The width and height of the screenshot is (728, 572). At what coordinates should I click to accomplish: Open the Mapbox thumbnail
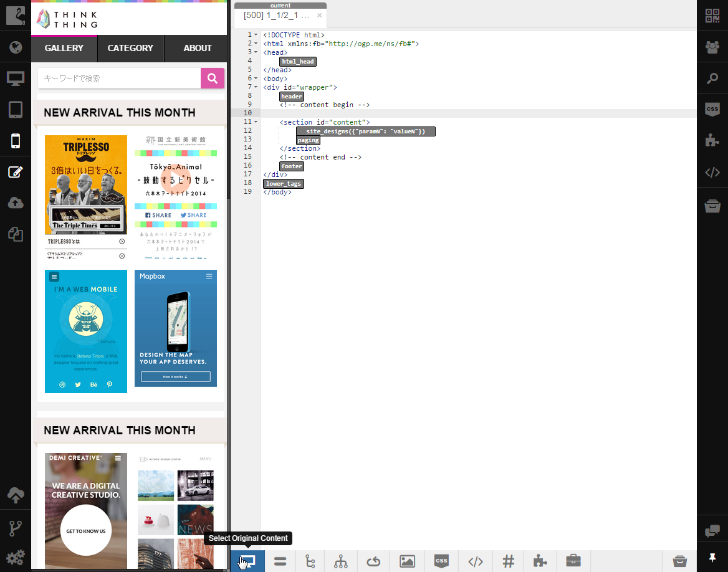tap(176, 328)
